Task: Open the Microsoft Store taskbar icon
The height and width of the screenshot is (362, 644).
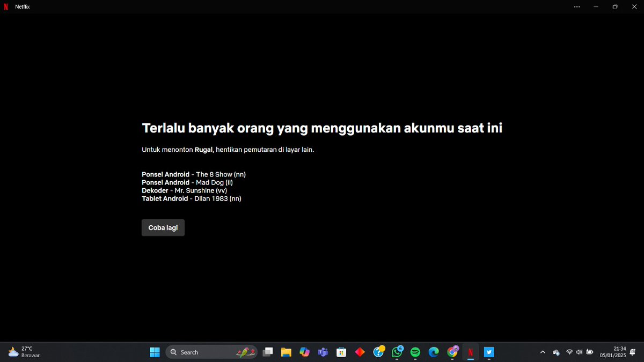Action: click(341, 352)
